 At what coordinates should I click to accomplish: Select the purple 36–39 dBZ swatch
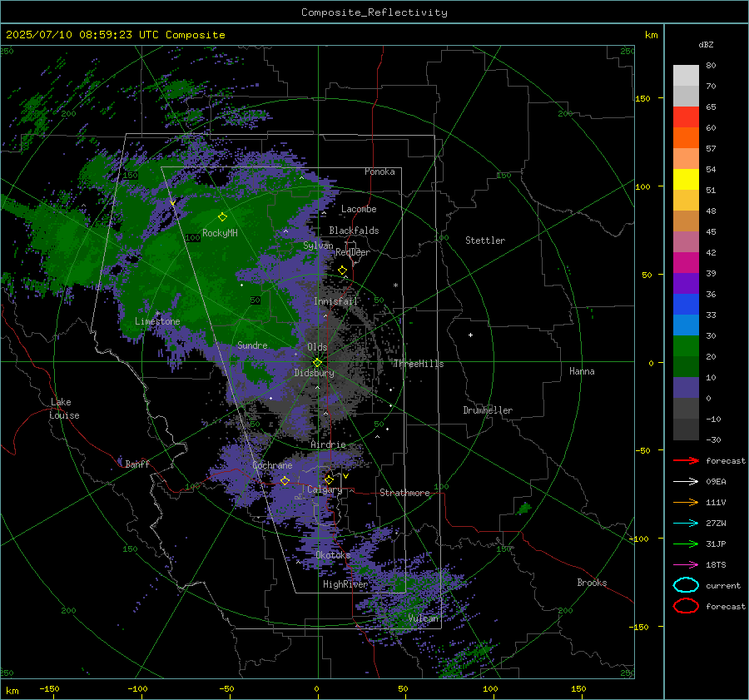point(686,284)
